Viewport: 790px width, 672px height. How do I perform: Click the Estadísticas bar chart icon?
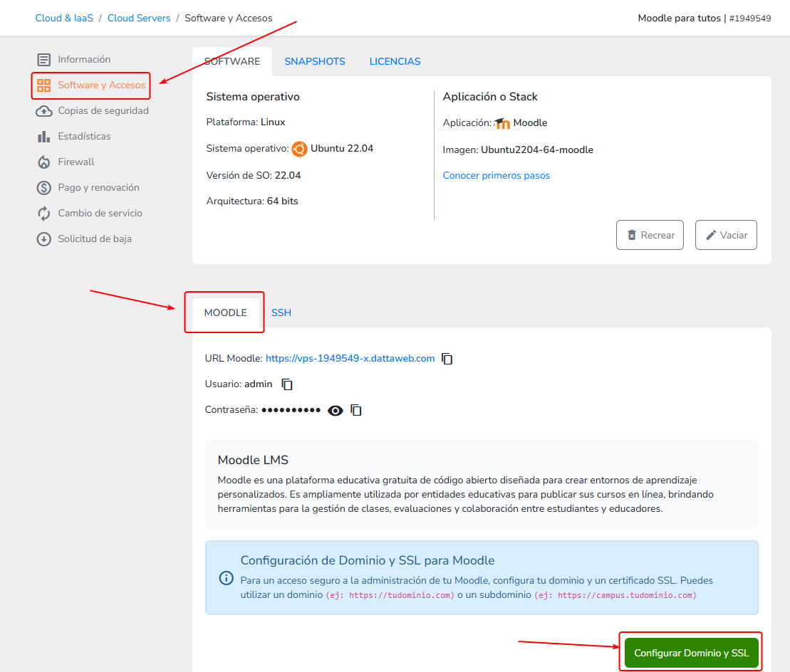click(44, 137)
